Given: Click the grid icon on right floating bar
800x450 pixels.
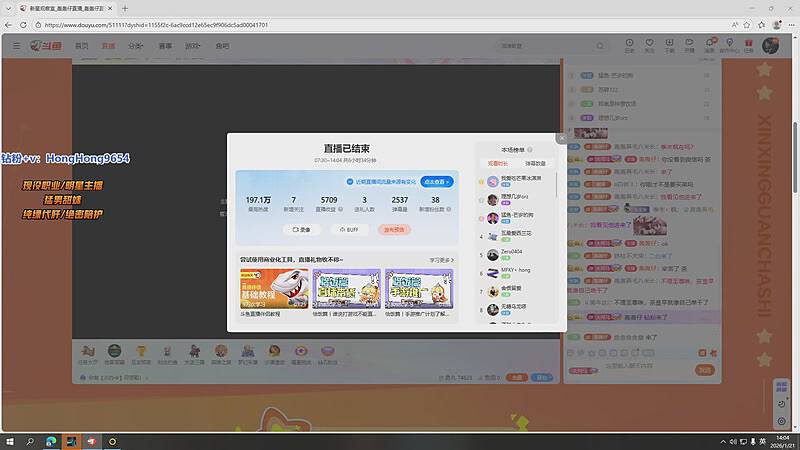Looking at the screenshot, I should point(782,387).
